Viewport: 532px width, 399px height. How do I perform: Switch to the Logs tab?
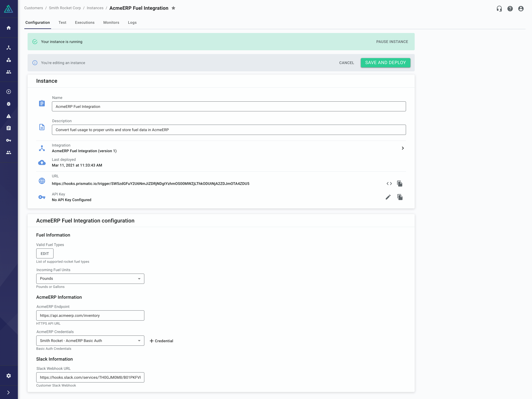point(132,23)
